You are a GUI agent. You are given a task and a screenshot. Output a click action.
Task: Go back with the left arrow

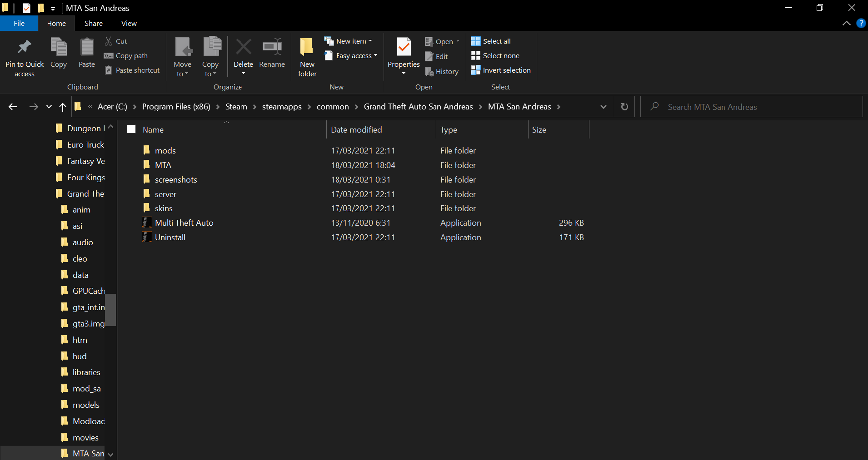pyautogui.click(x=13, y=107)
